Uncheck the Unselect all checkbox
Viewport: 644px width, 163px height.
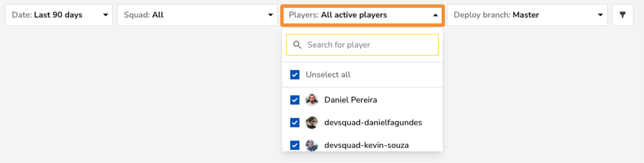pyautogui.click(x=295, y=75)
